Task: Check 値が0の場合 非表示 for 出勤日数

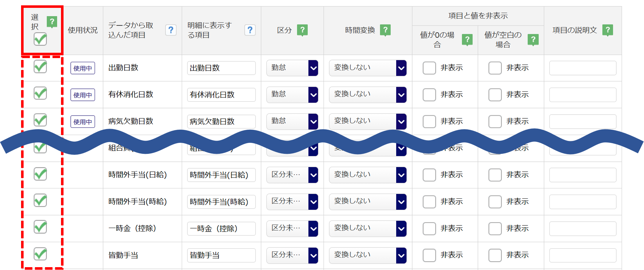Action: tap(429, 68)
